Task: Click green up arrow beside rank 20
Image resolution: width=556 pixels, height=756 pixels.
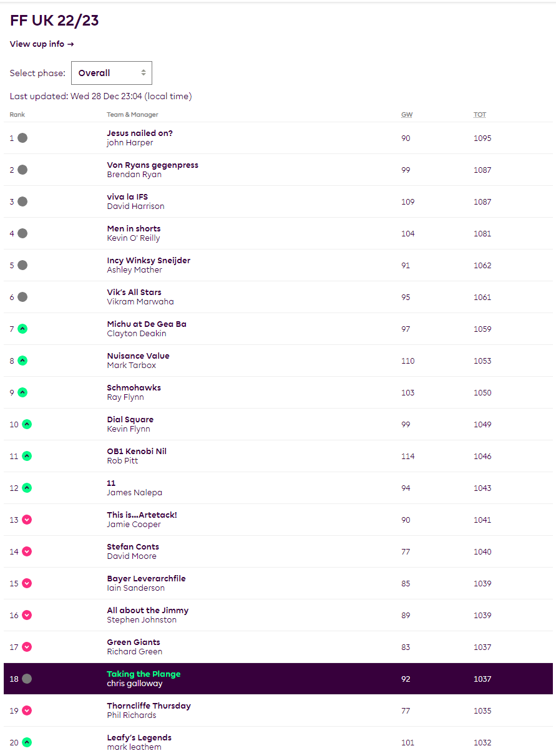Action: coord(27,742)
